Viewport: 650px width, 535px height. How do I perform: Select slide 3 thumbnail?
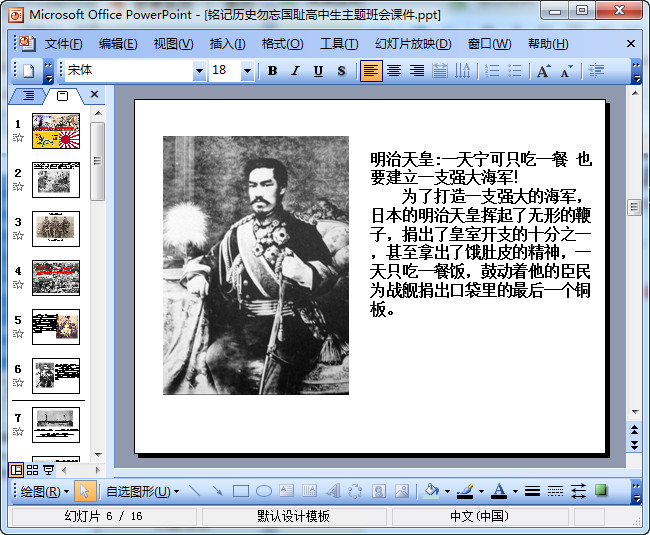[x=56, y=229]
